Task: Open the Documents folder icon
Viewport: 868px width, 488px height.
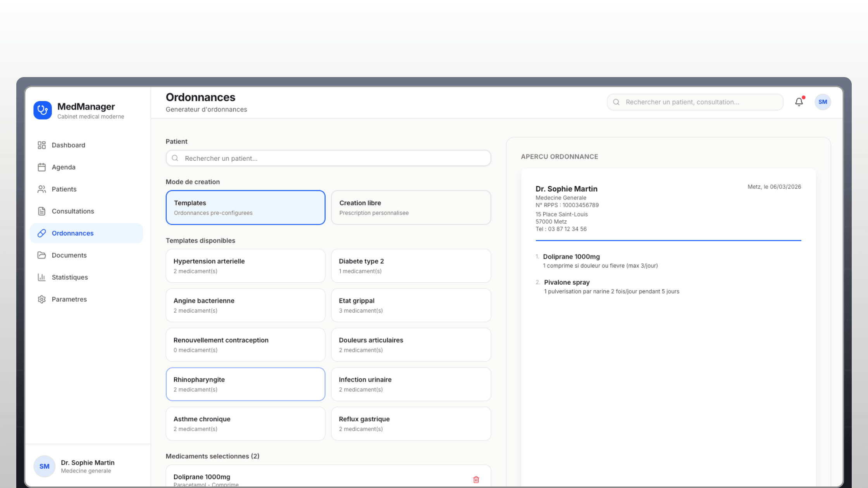Action: coord(42,255)
